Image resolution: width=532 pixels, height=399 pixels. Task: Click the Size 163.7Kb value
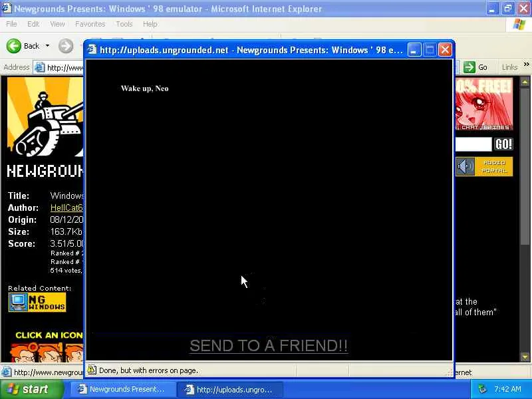66,231
